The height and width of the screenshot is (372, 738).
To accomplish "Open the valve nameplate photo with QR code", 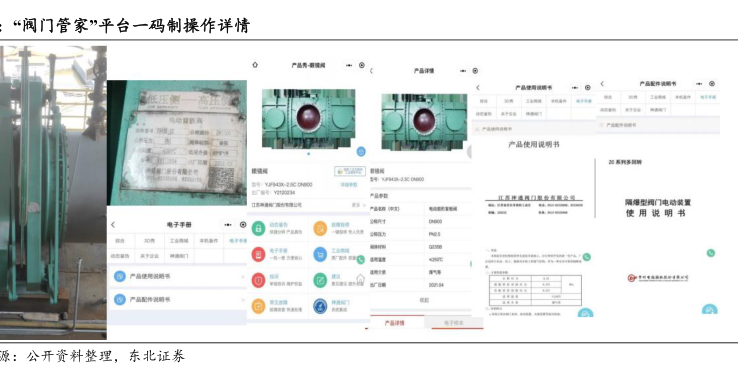I will (177, 143).
